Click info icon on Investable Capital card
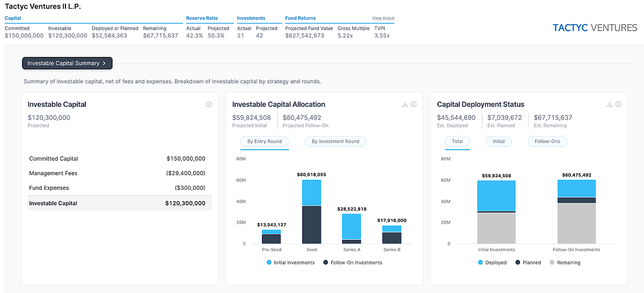644x293 pixels. pyautogui.click(x=209, y=105)
